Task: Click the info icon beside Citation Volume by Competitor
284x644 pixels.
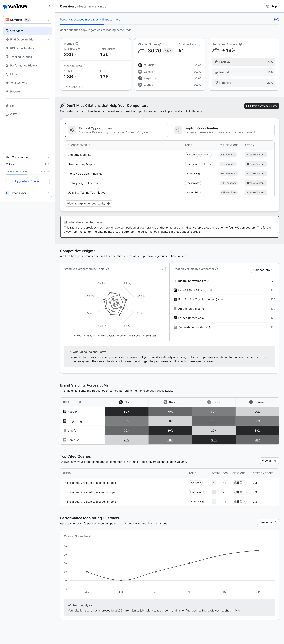Action: point(216,269)
